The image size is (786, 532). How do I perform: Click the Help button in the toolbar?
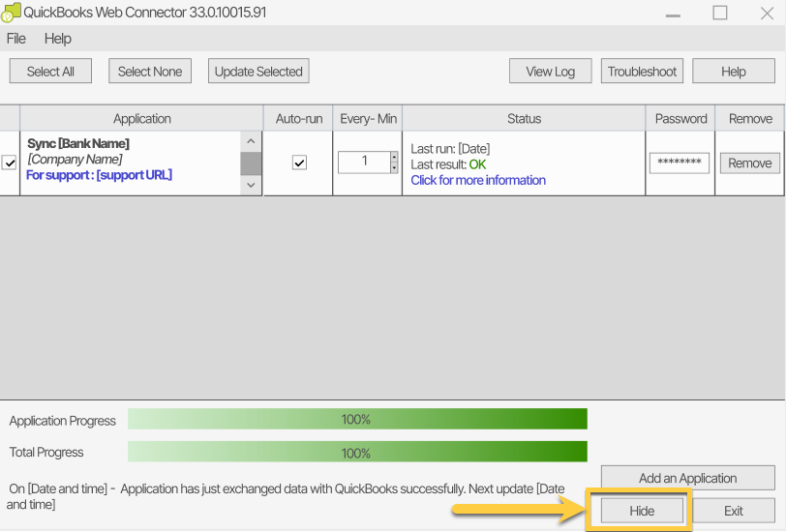[733, 71]
